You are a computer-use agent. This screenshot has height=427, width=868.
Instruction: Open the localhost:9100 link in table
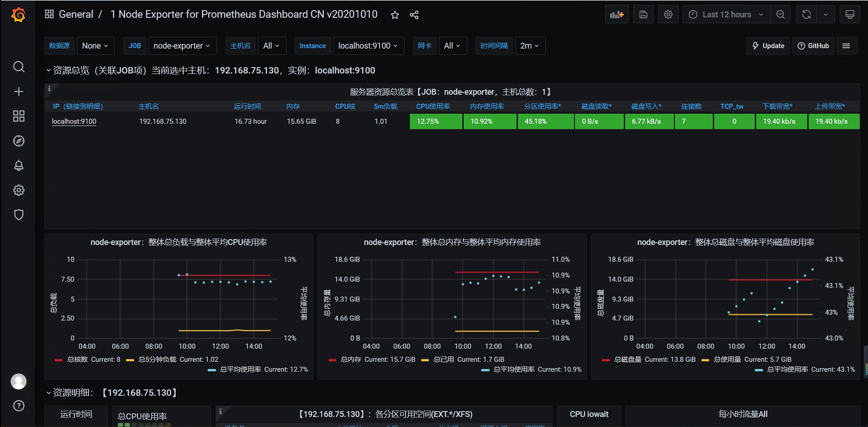[x=74, y=121]
